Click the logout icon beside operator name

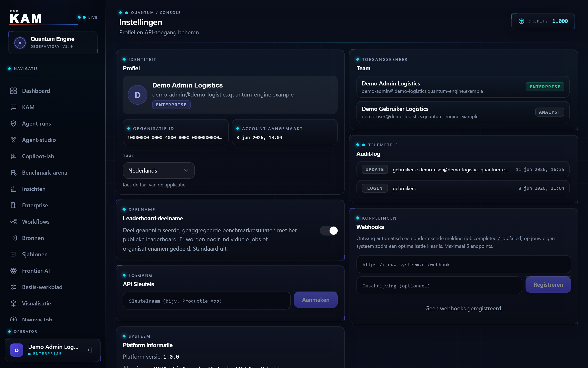point(90,350)
